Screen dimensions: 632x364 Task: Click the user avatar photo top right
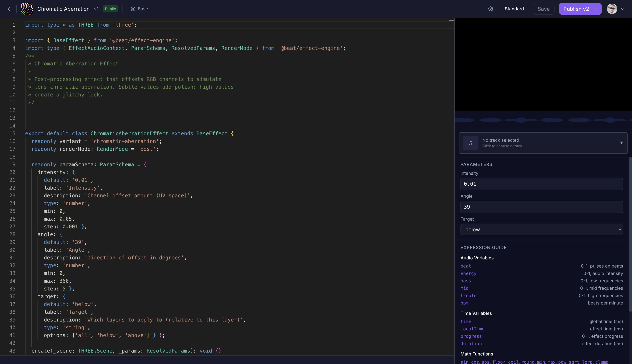coord(612,9)
